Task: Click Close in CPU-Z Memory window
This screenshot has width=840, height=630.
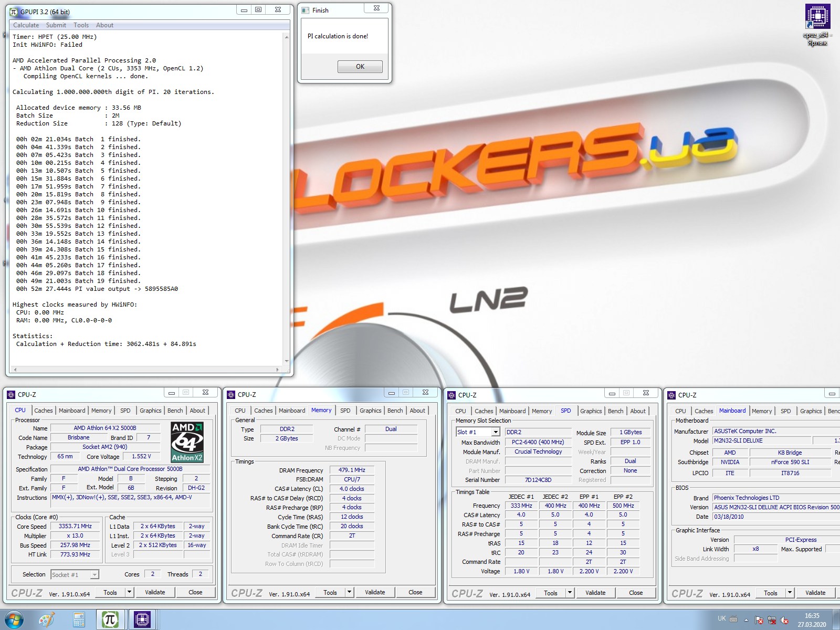Action: click(x=415, y=592)
